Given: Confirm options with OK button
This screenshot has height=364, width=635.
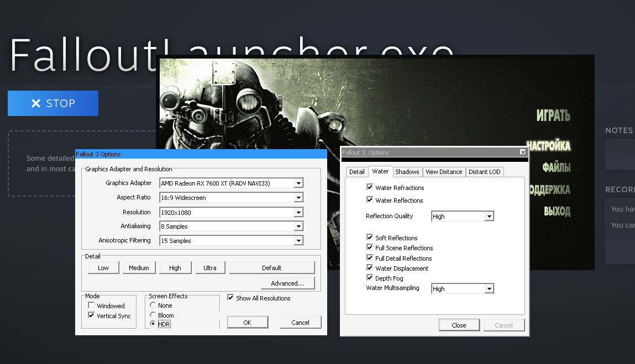Looking at the screenshot, I should [248, 322].
